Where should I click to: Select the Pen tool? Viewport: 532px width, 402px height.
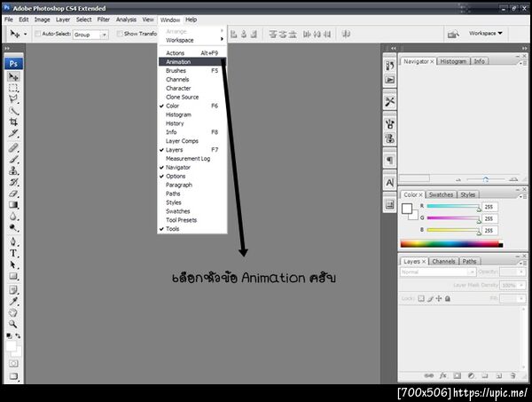click(13, 242)
